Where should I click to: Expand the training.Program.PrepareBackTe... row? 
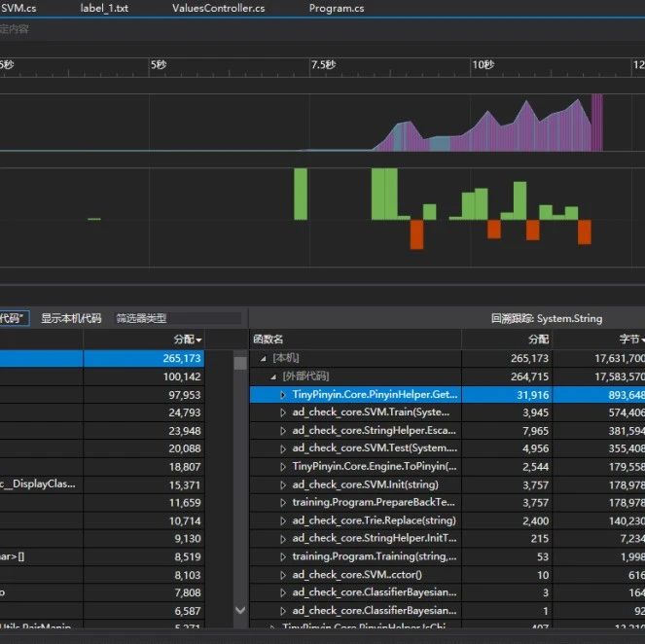pos(283,503)
